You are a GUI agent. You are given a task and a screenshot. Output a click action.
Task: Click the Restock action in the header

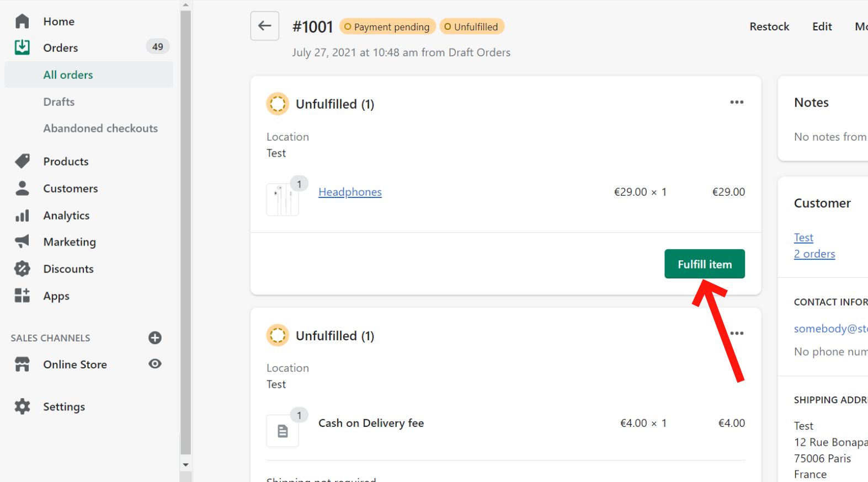pos(769,26)
